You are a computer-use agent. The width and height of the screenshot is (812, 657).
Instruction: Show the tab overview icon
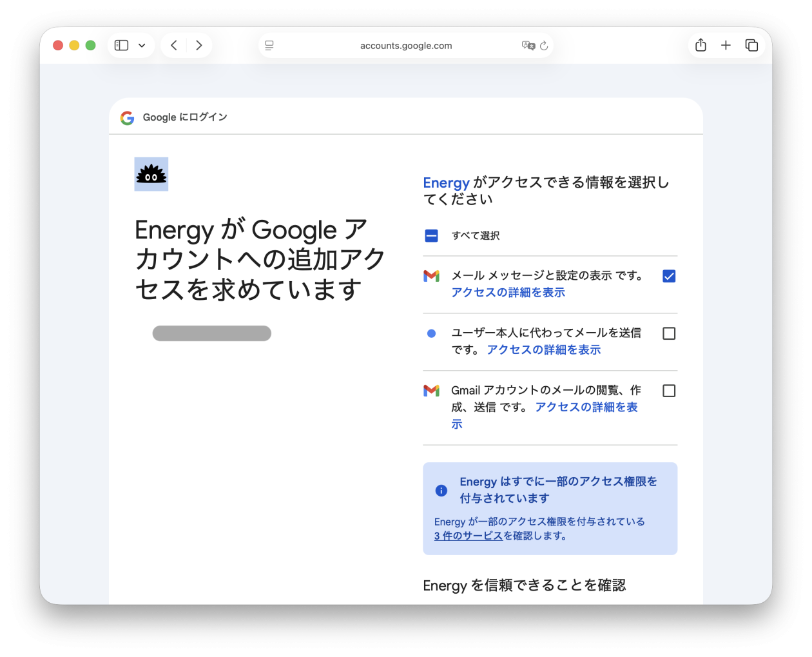click(751, 45)
